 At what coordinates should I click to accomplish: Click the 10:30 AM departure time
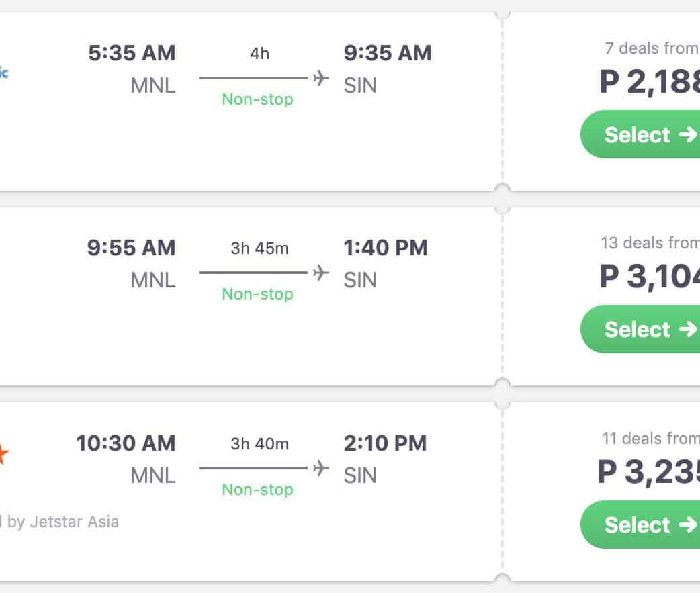tap(126, 443)
